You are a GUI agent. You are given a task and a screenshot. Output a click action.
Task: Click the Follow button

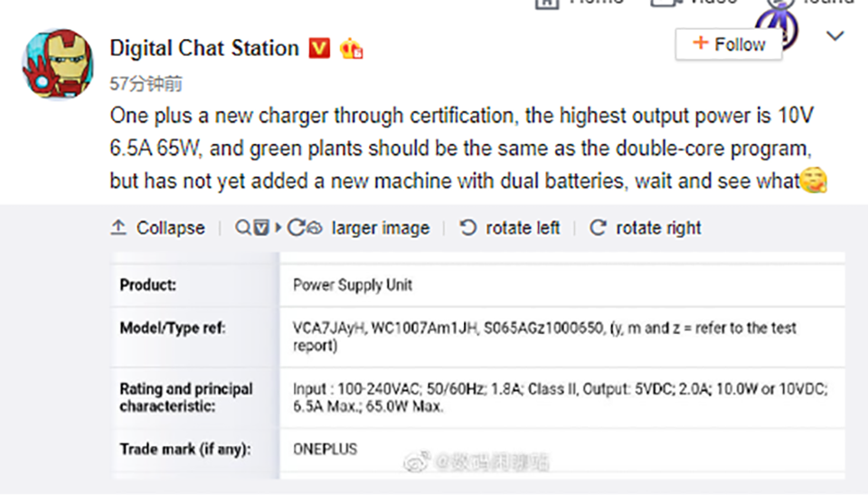click(729, 44)
